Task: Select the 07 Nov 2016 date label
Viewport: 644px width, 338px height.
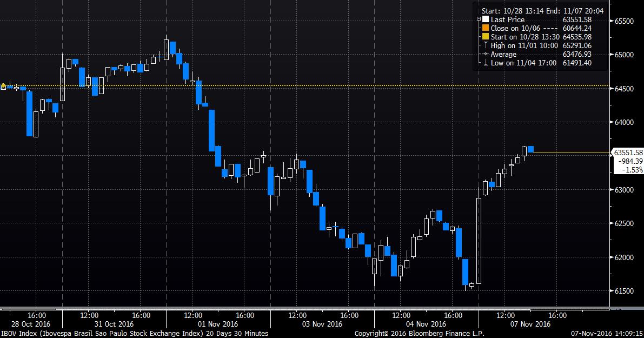Action: tap(530, 324)
